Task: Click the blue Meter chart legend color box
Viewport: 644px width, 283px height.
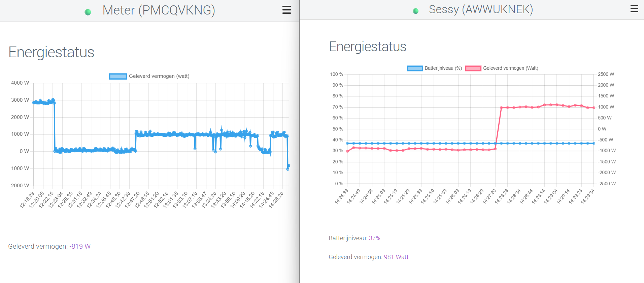Action: (118, 76)
